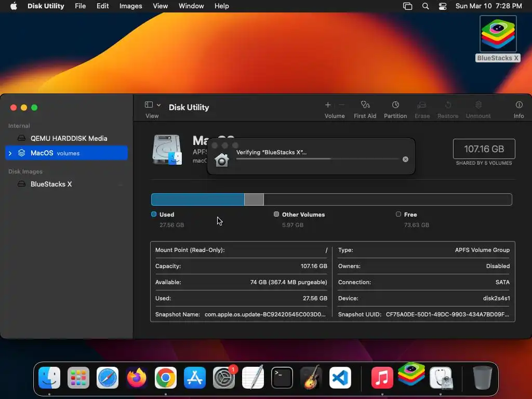This screenshot has height=399, width=532.
Task: Click the Unmount toolbar icon
Action: [x=478, y=105]
